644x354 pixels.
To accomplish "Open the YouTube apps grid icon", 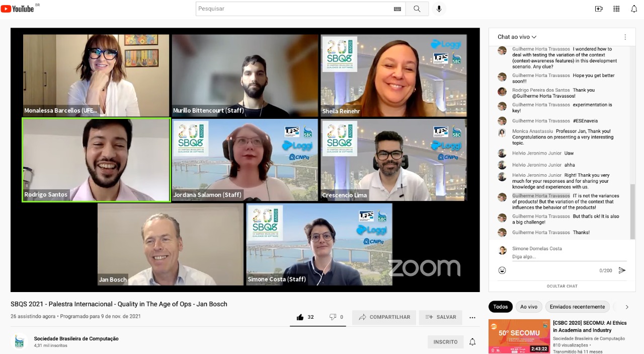I will [x=616, y=9].
